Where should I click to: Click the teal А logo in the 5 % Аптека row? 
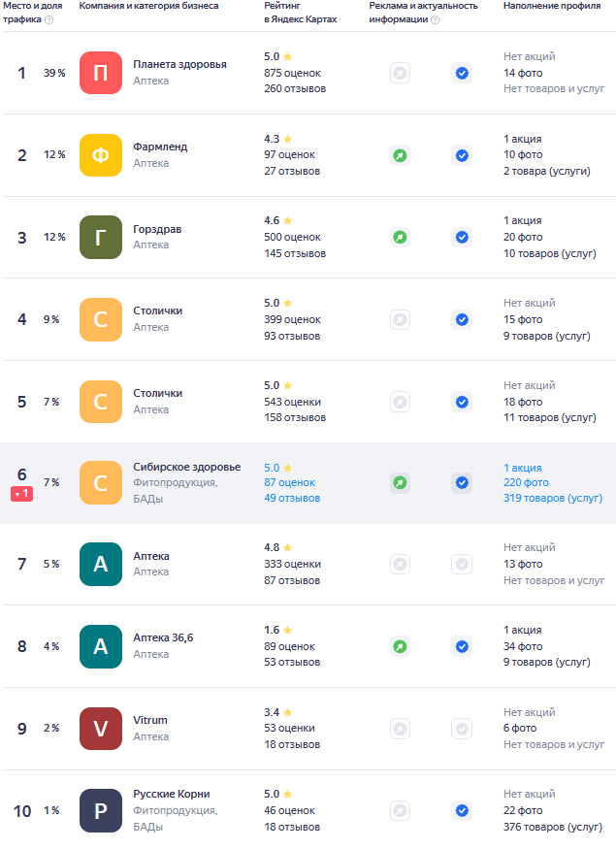101,564
